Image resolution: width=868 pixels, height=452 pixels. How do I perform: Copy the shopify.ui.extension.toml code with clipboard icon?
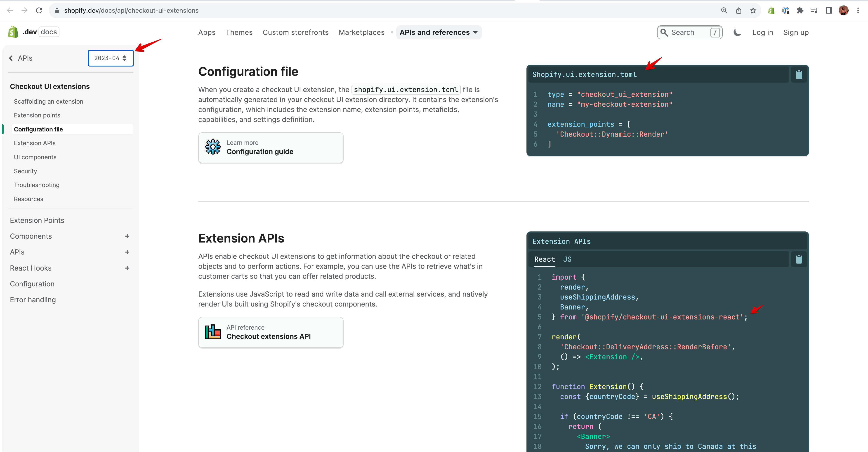pos(799,75)
